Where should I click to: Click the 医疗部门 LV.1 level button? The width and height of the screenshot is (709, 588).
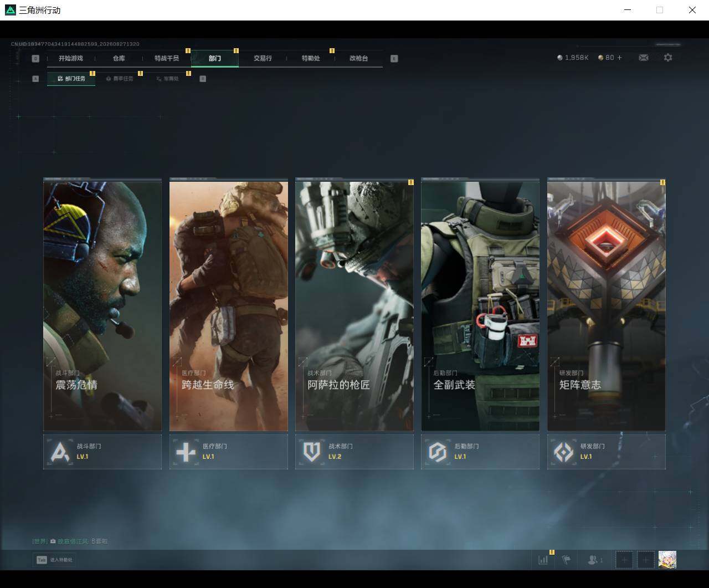click(229, 452)
